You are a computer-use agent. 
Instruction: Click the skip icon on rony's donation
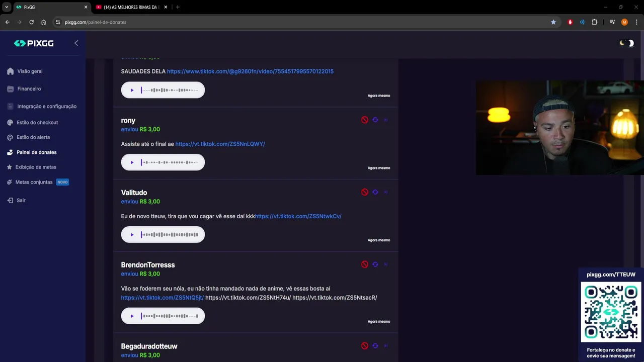click(386, 120)
